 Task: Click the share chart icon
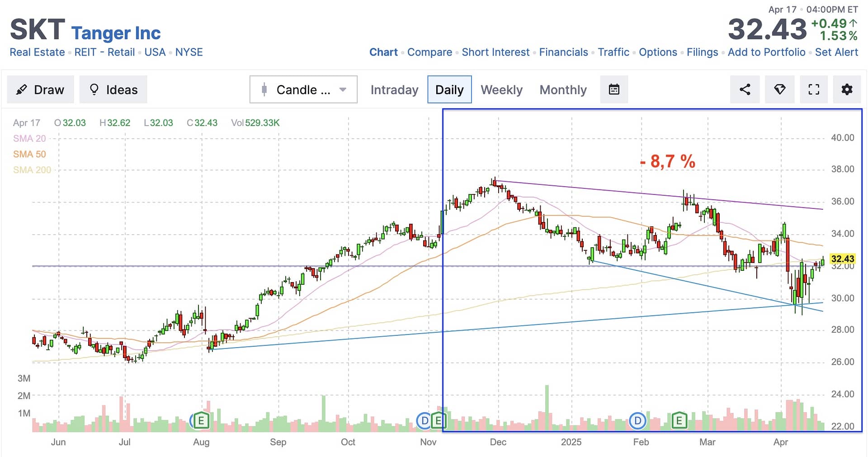(745, 90)
